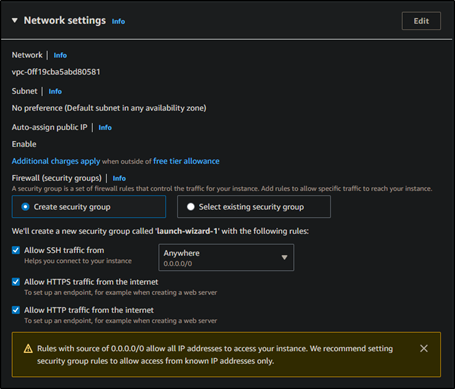The image size is (455, 389).
Task: Open Info link beside Firewall (security groups)
Action: coord(119,178)
